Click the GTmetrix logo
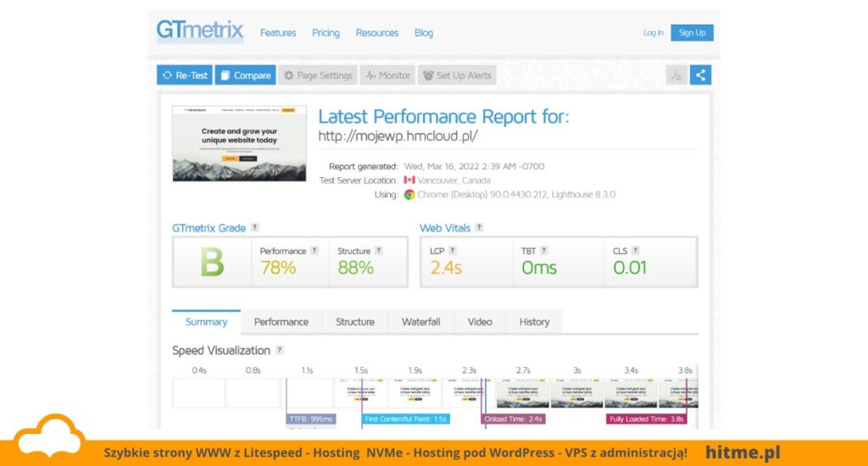Screen dimensions: 868x466 tap(200, 31)
